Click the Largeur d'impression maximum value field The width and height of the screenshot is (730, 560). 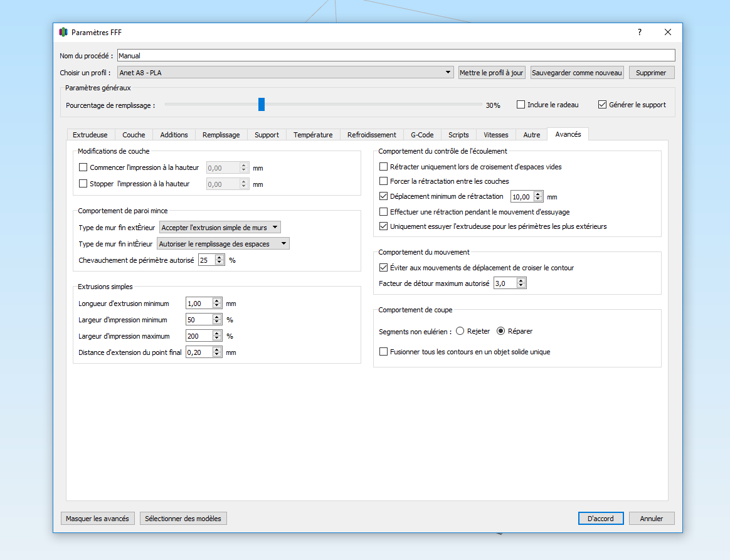coord(199,335)
